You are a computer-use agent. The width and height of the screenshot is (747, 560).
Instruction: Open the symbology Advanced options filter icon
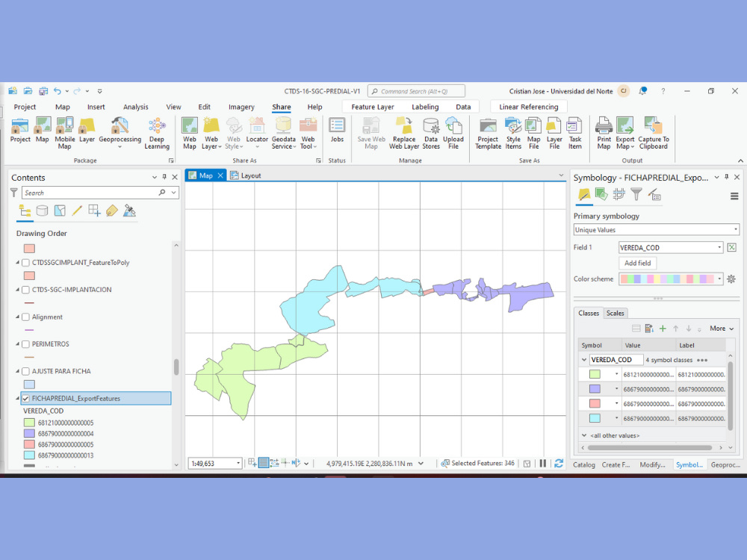(636, 194)
